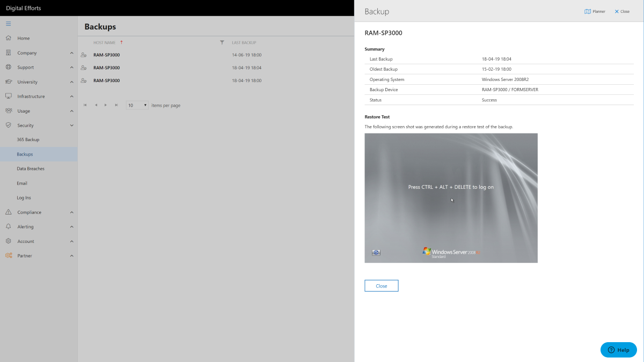The height and width of the screenshot is (362, 644).
Task: Expand the Alerting menu chevron
Action: [x=72, y=226]
